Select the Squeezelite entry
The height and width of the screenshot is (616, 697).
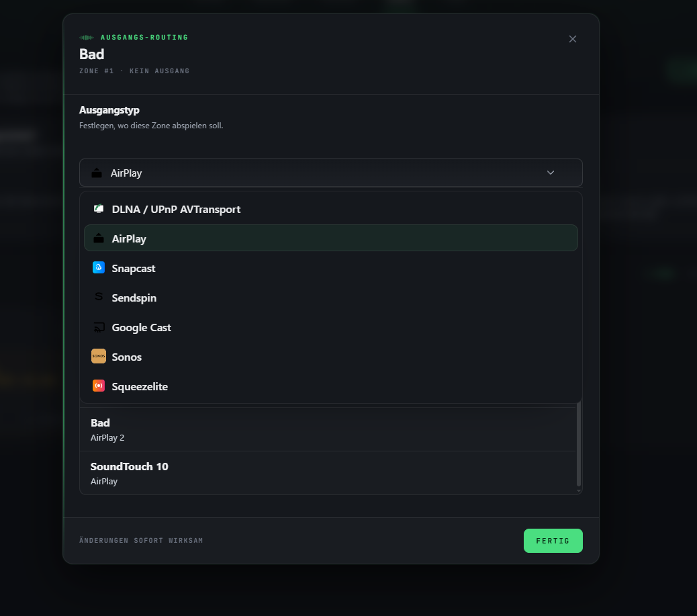(331, 386)
